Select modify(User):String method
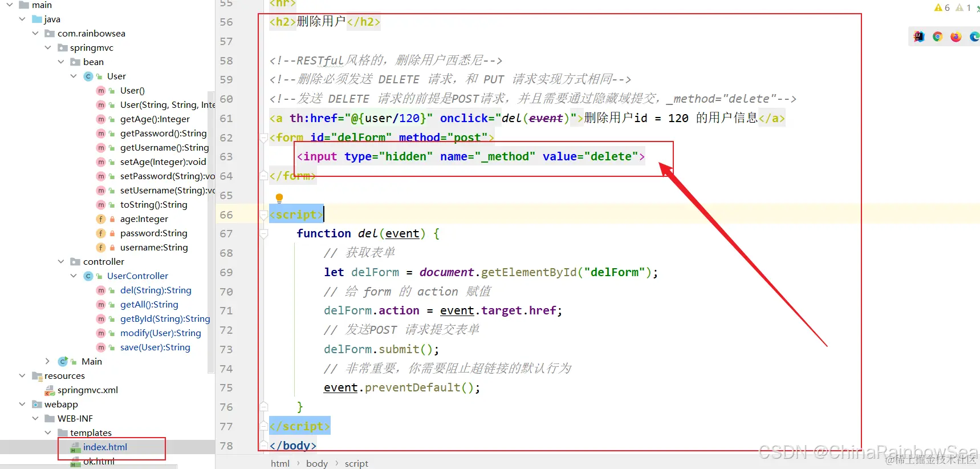Image resolution: width=980 pixels, height=469 pixels. click(160, 333)
